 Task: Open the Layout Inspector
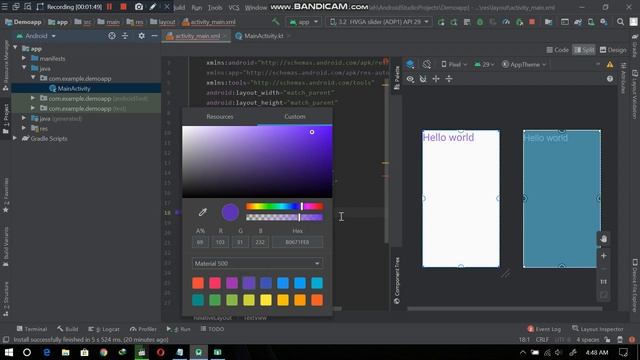click(598, 329)
